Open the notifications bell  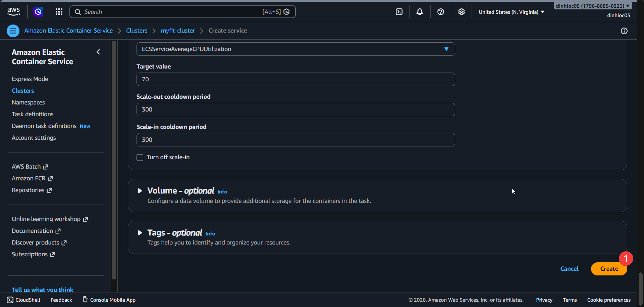419,12
